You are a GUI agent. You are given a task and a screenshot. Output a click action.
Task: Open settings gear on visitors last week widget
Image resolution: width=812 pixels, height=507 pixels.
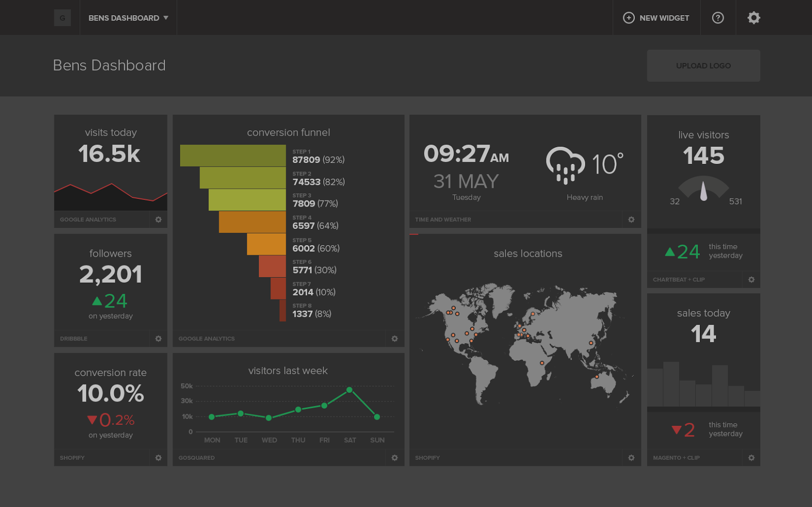click(x=394, y=458)
